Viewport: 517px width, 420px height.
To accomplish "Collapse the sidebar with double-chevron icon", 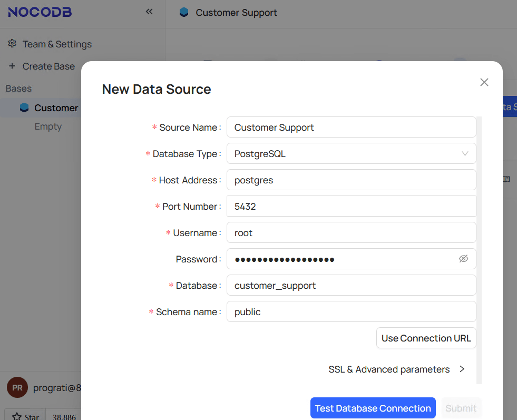I will [x=149, y=12].
